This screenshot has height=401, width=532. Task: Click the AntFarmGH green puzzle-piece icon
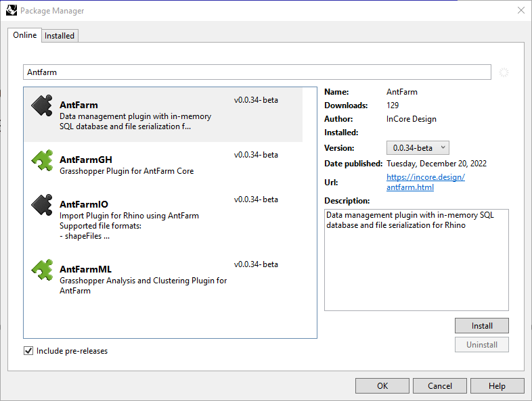point(42,160)
